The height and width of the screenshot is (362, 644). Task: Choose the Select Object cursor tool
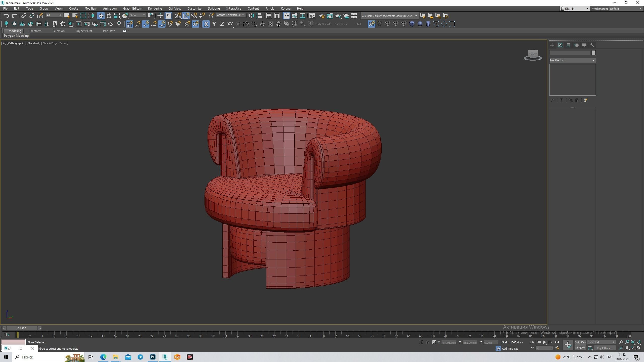(x=67, y=16)
